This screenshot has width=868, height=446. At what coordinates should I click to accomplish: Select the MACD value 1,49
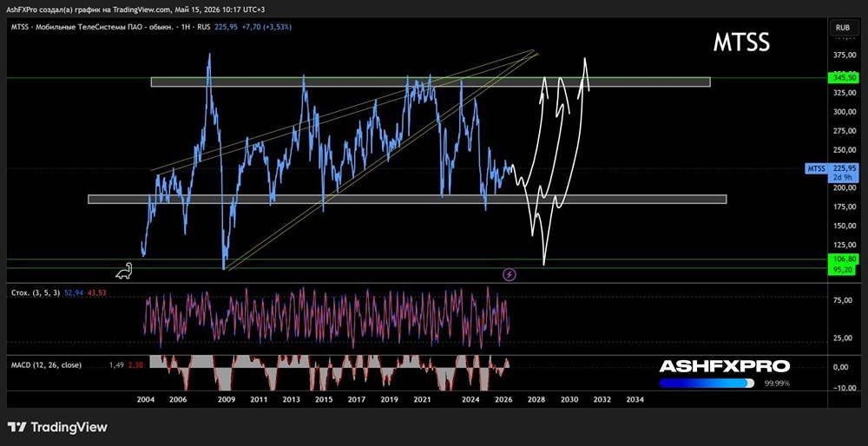click(116, 364)
